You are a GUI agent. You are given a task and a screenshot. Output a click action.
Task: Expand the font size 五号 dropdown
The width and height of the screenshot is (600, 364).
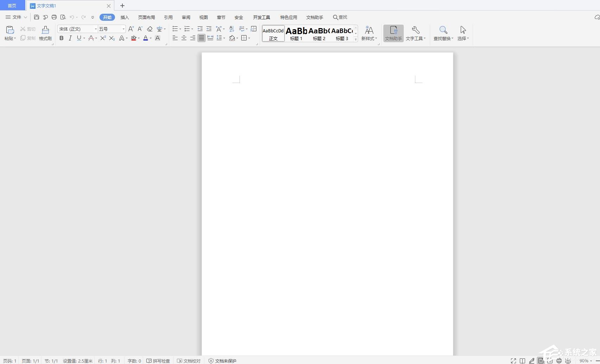[x=123, y=29]
